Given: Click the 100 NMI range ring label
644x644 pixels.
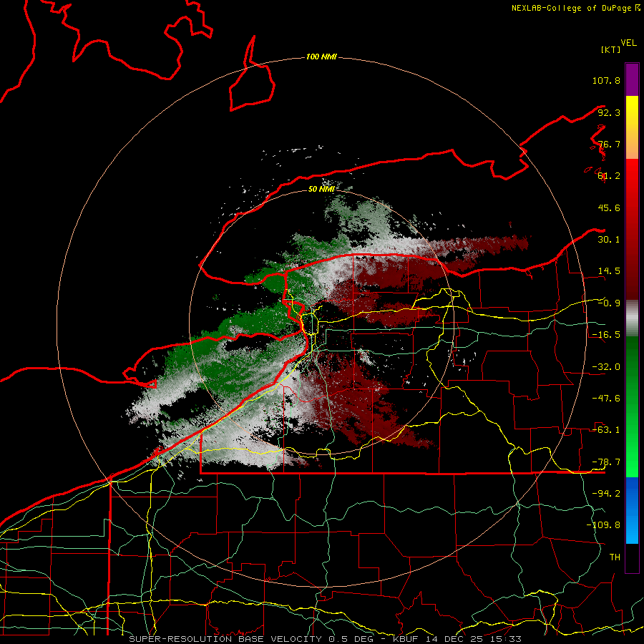Looking at the screenshot, I should 321,57.
